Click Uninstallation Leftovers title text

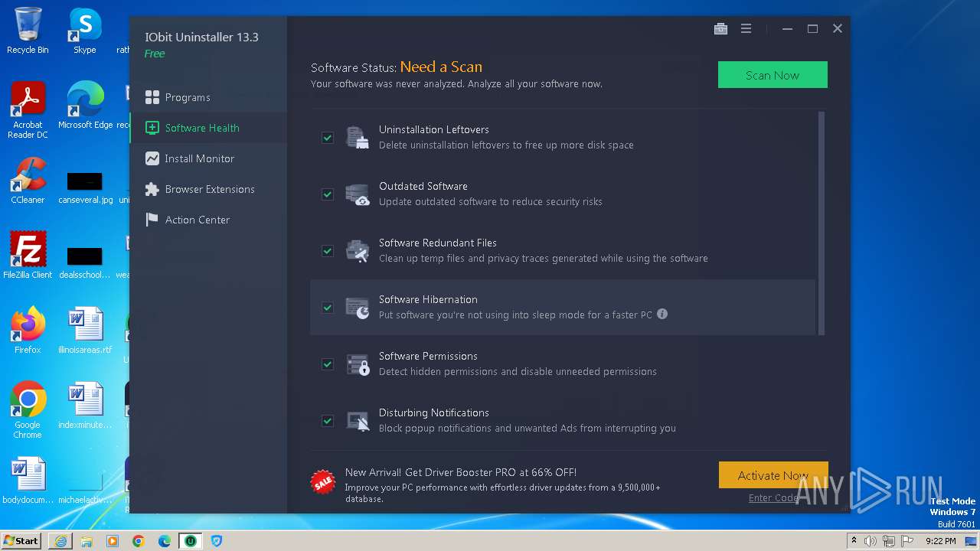point(434,129)
